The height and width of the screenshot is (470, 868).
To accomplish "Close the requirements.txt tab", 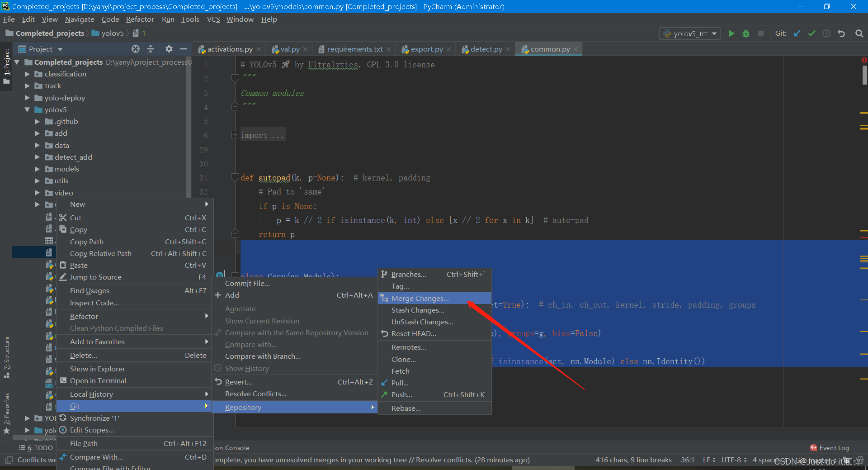I will point(388,49).
